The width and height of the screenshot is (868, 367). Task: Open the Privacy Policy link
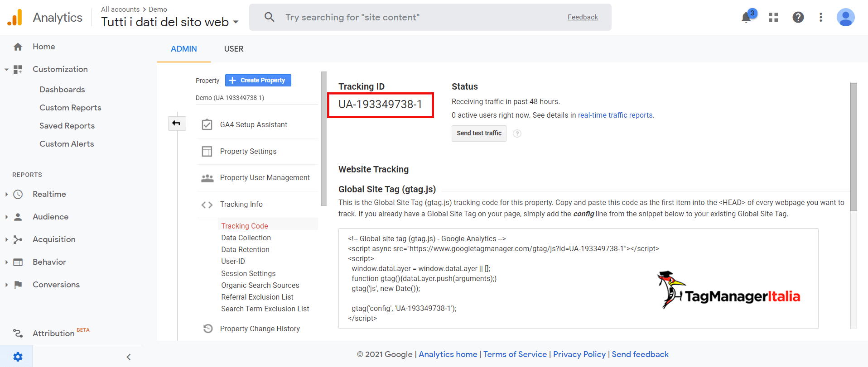click(x=579, y=354)
